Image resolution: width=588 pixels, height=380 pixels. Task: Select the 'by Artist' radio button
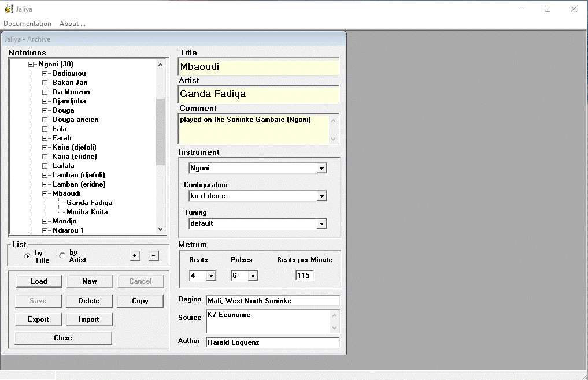62,256
